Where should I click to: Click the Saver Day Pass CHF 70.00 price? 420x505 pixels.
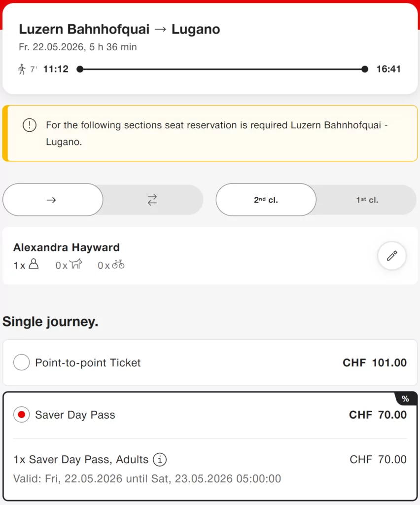pos(378,415)
